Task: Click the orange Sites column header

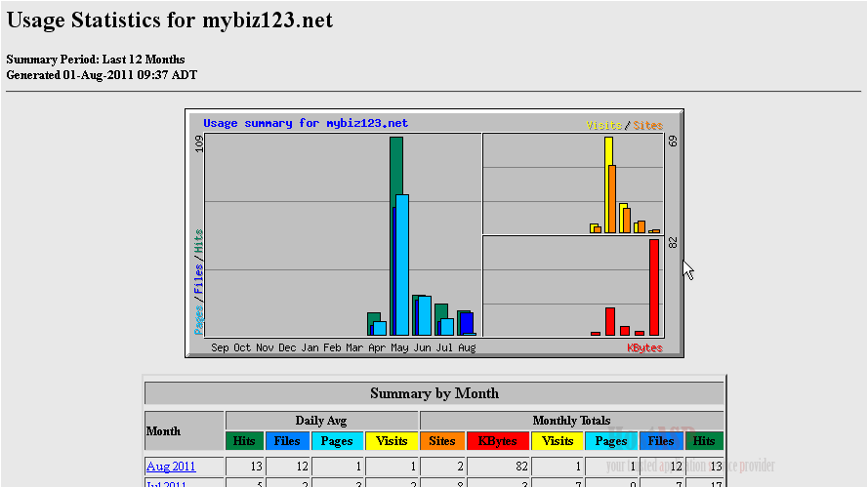Action: pos(442,441)
